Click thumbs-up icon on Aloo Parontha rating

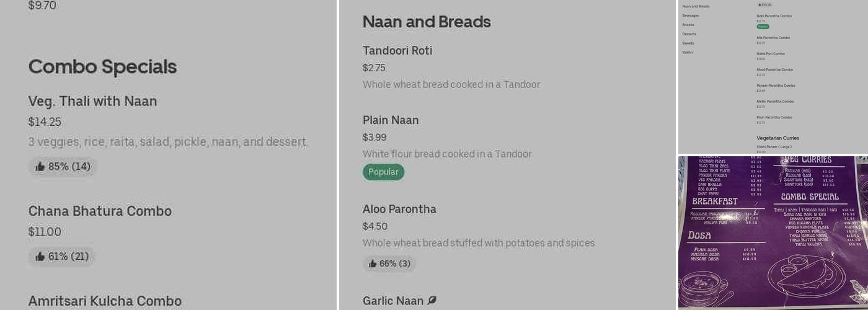point(372,264)
